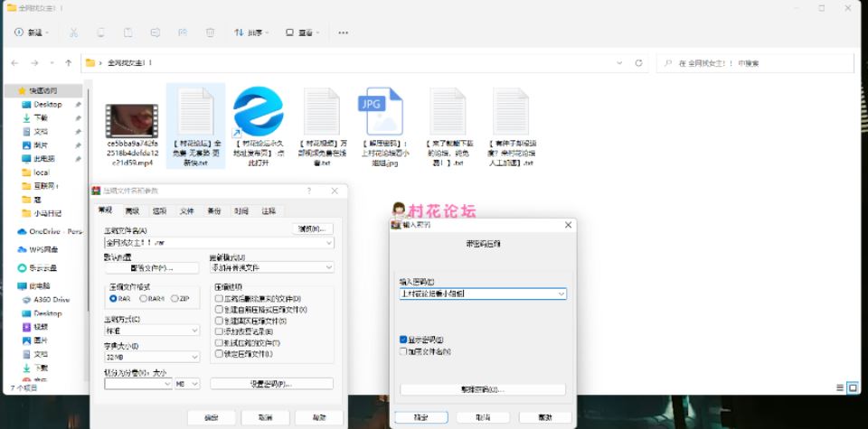Click the Browse button beside archive name

coord(313,228)
